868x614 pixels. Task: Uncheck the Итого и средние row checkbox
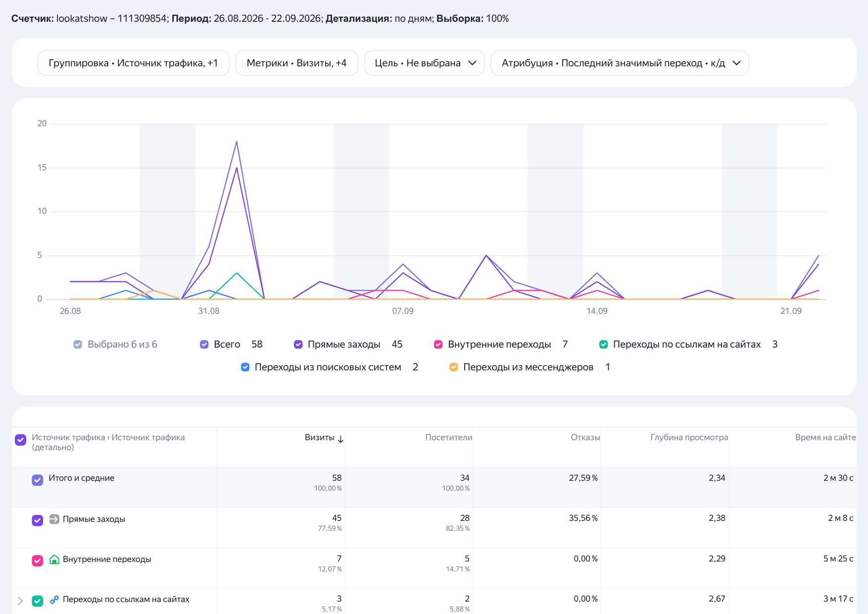(x=38, y=480)
